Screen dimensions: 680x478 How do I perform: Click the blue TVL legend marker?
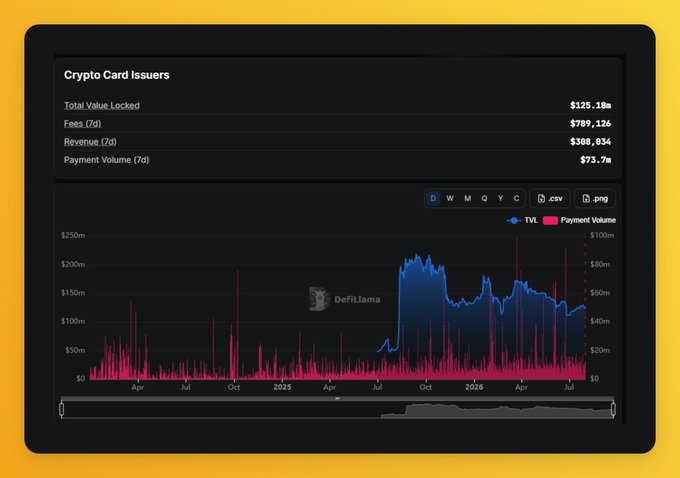[514, 220]
